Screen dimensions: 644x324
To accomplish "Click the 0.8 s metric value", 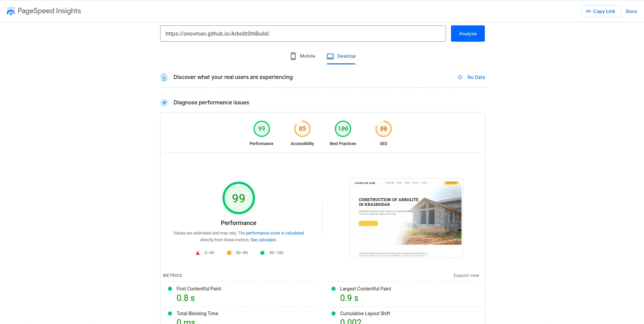I will (186, 298).
